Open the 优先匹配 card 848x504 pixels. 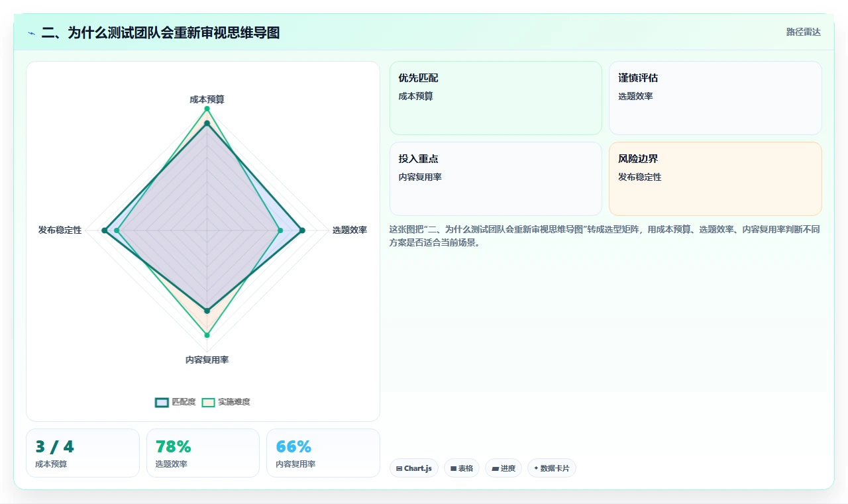point(496,98)
